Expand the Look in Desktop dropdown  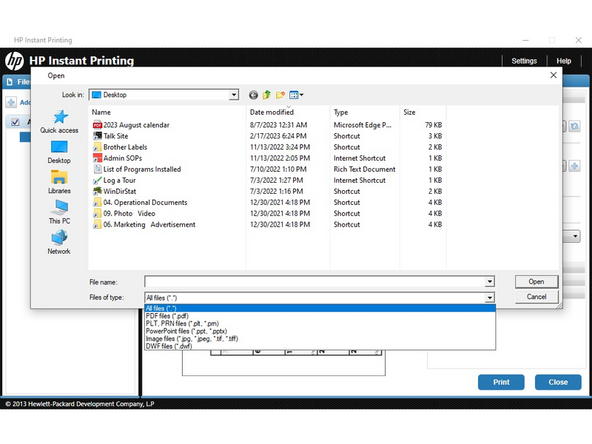[234, 95]
